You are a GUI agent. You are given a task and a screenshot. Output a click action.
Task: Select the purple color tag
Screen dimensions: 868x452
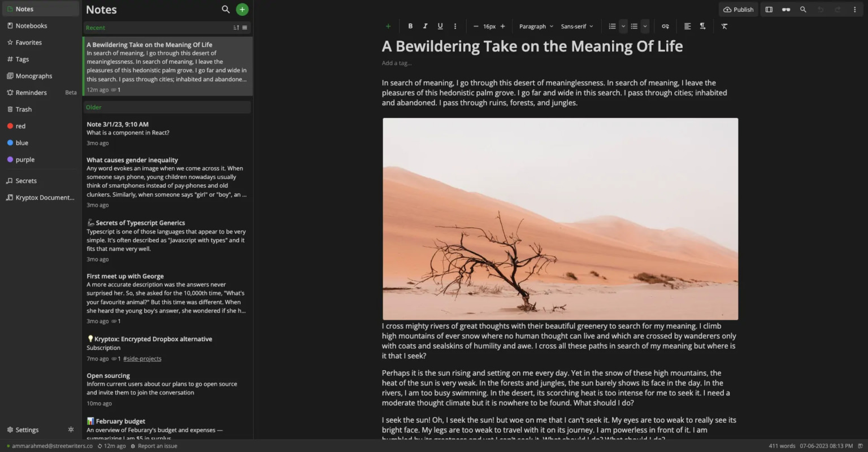pyautogui.click(x=25, y=159)
